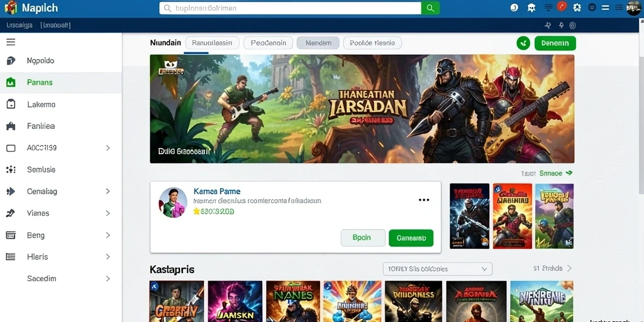Switch to the Peodenoin tab
644x322 pixels.
268,43
